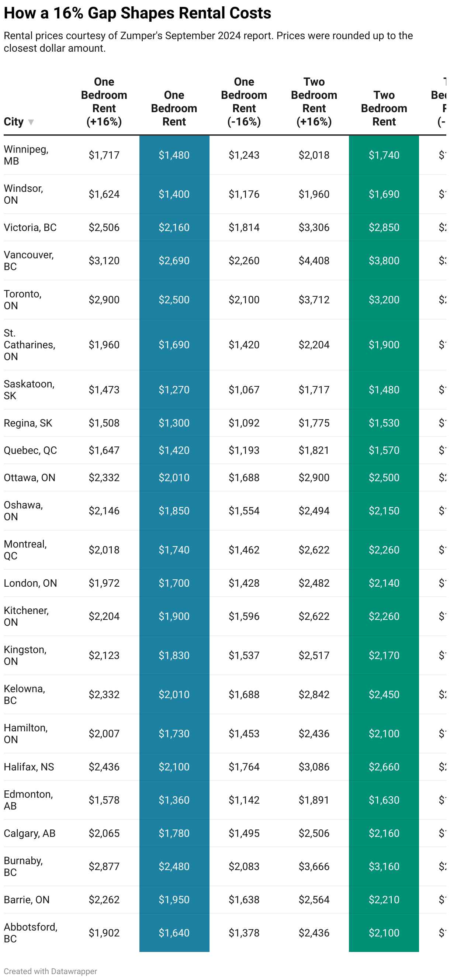Screen dimensions: 450x980
Task: Sort by One Bedroom Rent (+16%) header
Action: 104,102
